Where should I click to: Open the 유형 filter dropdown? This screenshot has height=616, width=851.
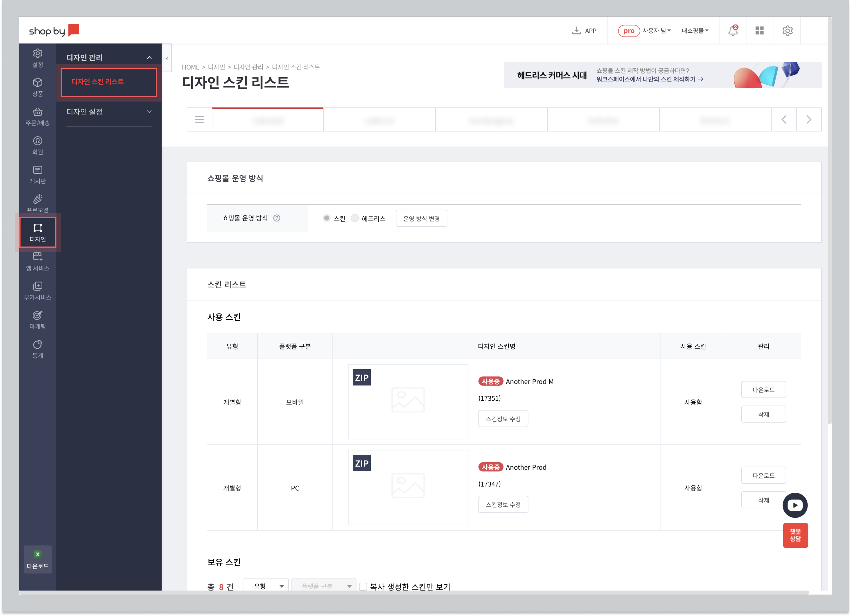point(266,586)
